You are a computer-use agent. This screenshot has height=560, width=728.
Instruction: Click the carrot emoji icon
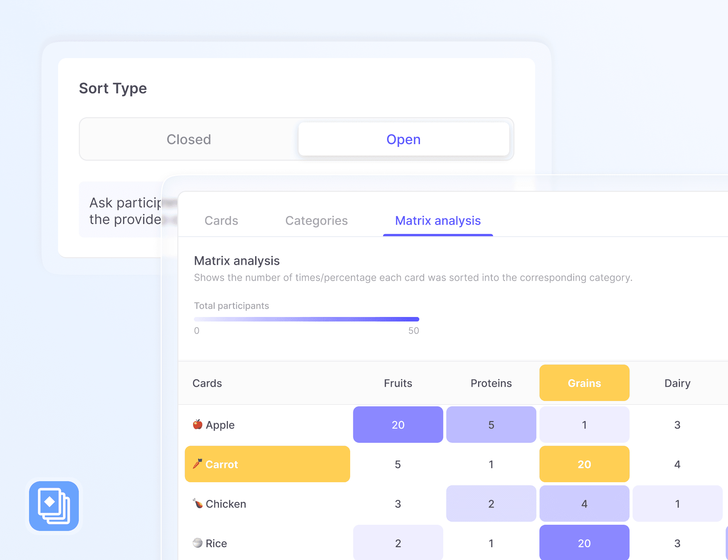click(x=197, y=464)
